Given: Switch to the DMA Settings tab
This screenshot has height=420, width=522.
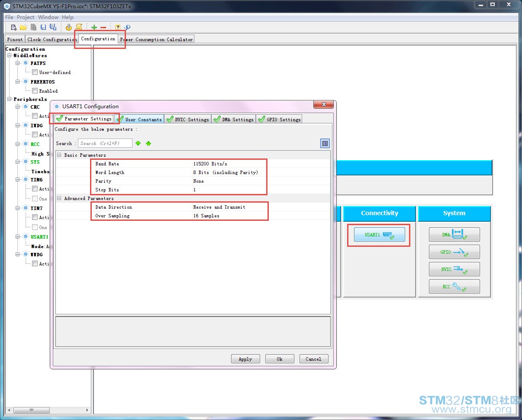Looking at the screenshot, I should click(x=234, y=119).
